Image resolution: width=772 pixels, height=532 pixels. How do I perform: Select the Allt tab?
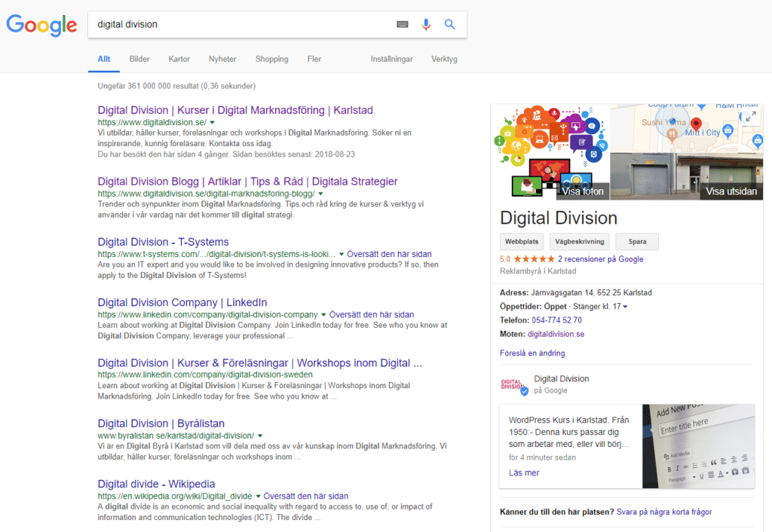coord(104,59)
